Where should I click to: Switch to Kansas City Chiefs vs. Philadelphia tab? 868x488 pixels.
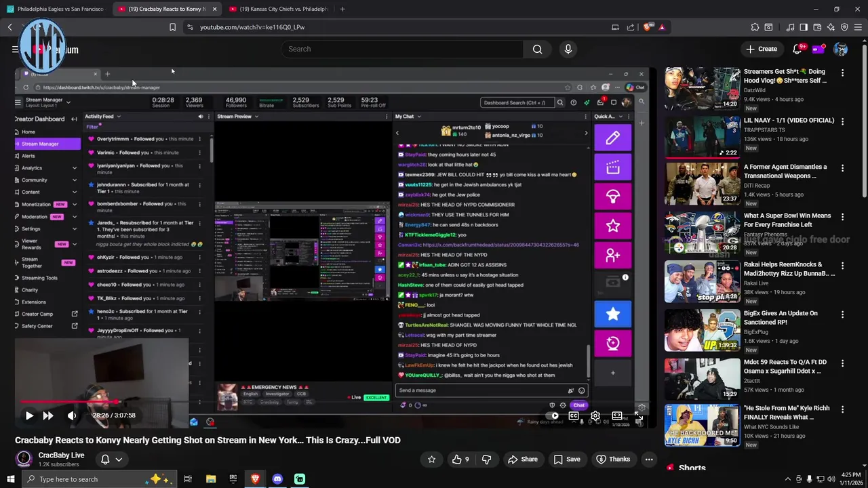coord(278,9)
